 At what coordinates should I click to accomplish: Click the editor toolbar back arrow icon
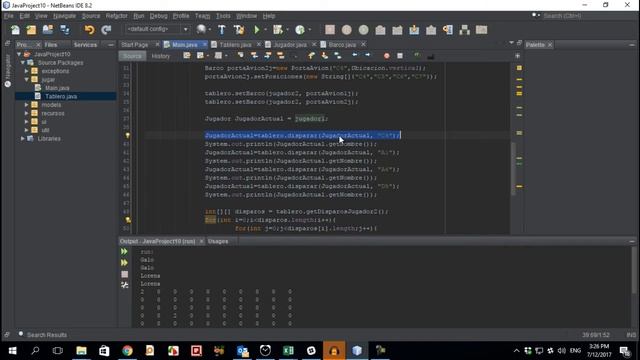coord(355,55)
